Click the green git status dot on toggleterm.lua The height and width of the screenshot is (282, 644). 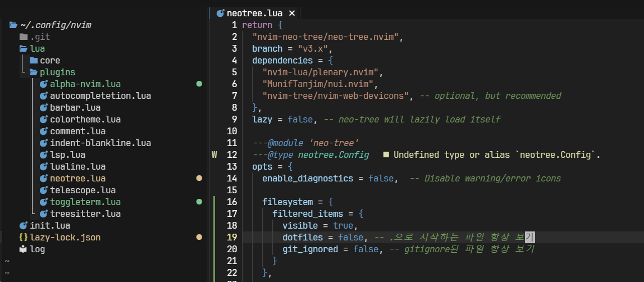click(199, 202)
